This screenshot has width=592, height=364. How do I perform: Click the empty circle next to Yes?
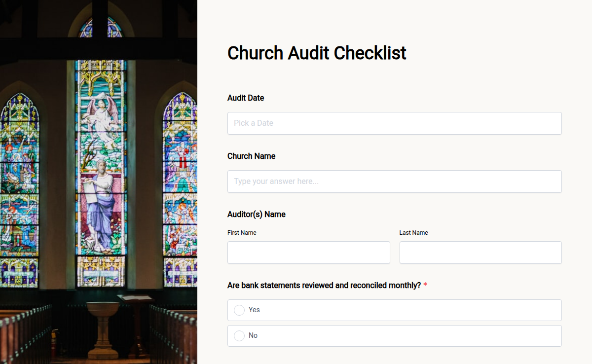tap(239, 310)
